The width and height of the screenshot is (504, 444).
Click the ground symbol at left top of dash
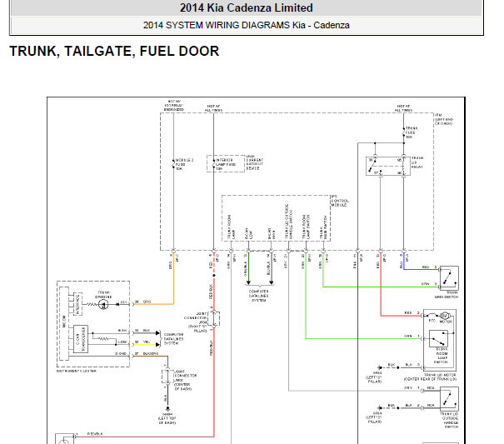(x=167, y=409)
